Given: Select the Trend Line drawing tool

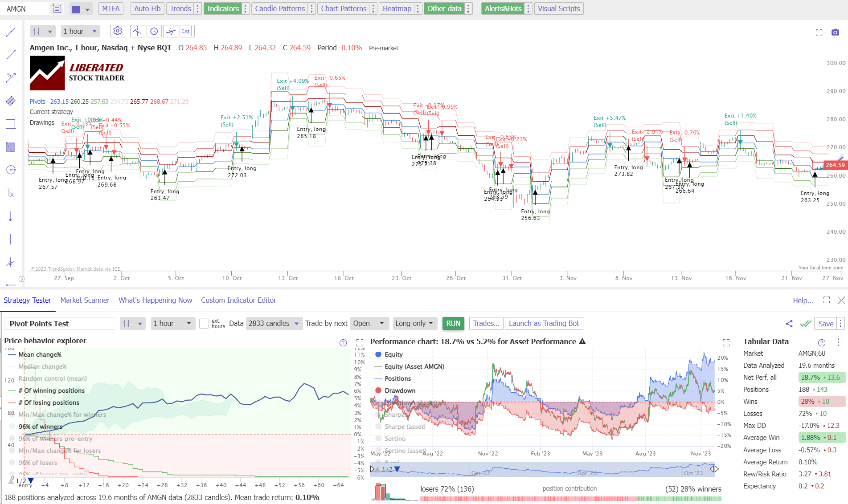Looking at the screenshot, I should (10, 55).
